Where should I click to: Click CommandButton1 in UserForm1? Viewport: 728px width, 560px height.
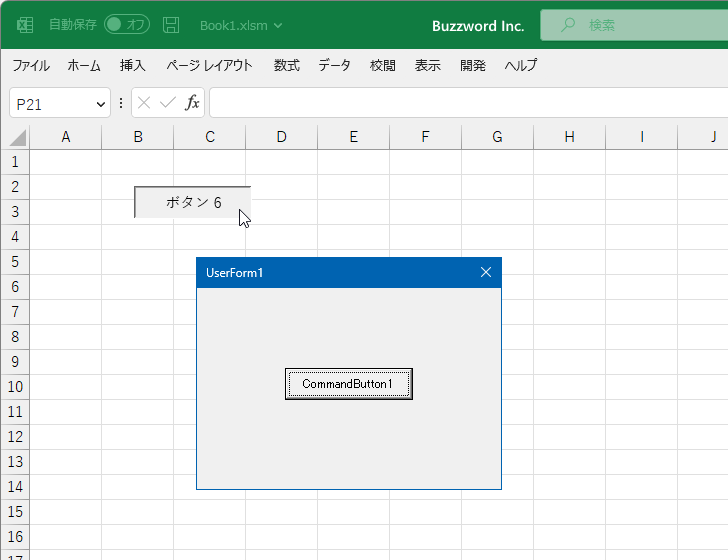click(349, 384)
